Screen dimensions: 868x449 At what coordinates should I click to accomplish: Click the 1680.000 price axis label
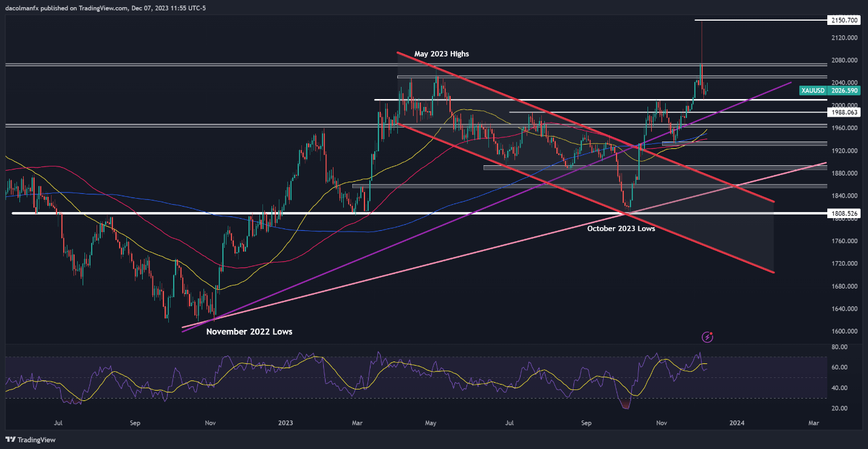(x=844, y=286)
